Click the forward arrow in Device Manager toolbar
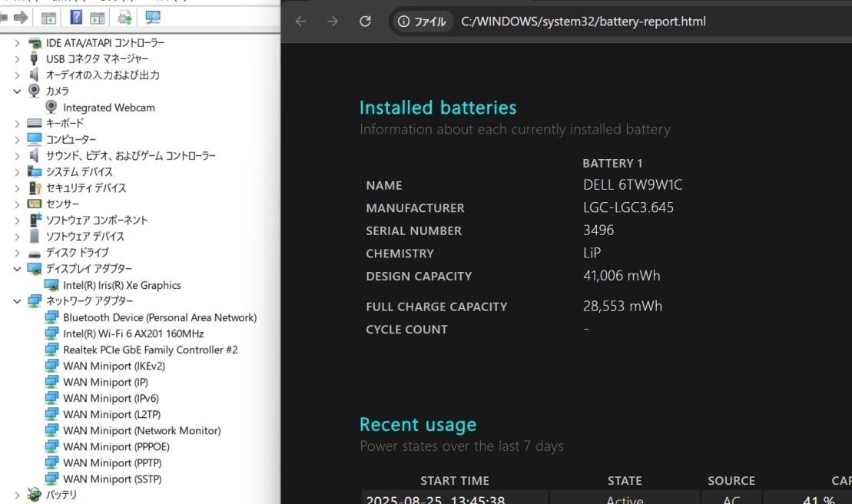The height and width of the screenshot is (504, 852). pyautogui.click(x=21, y=17)
